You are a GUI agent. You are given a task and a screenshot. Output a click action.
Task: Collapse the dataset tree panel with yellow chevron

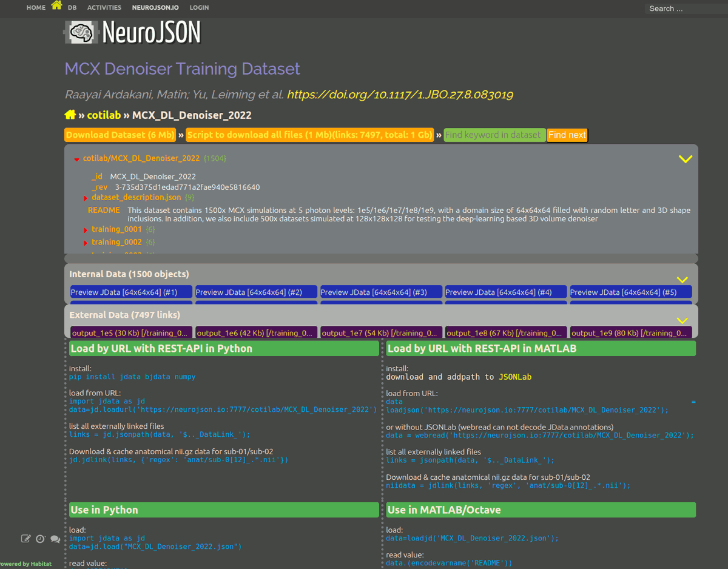685,159
